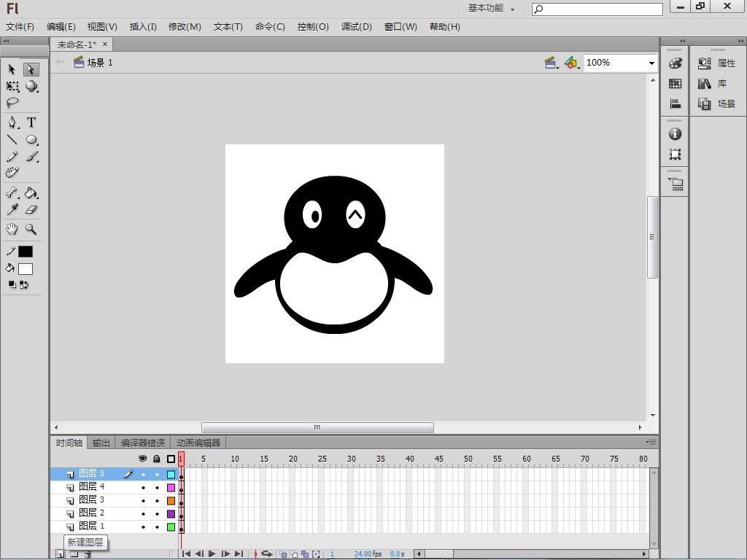Select the Line tool
The height and width of the screenshot is (560, 747).
(12, 139)
